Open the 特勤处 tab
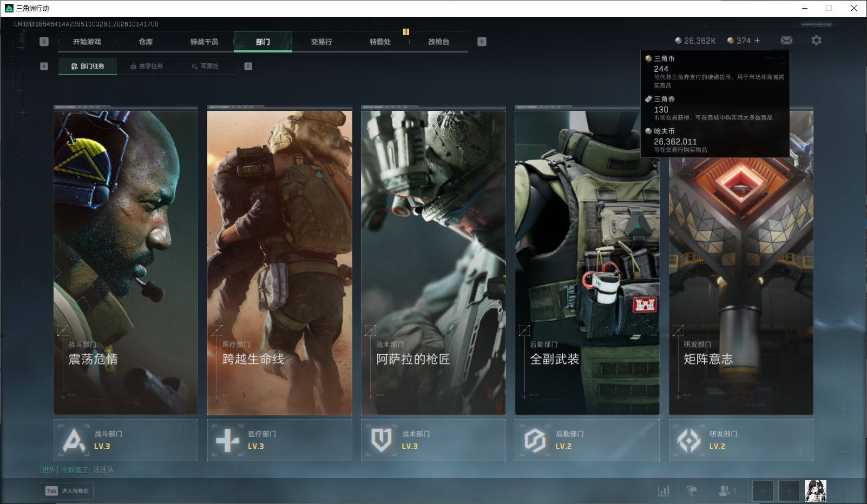Viewport: 867px width, 504px height. pyautogui.click(x=380, y=42)
